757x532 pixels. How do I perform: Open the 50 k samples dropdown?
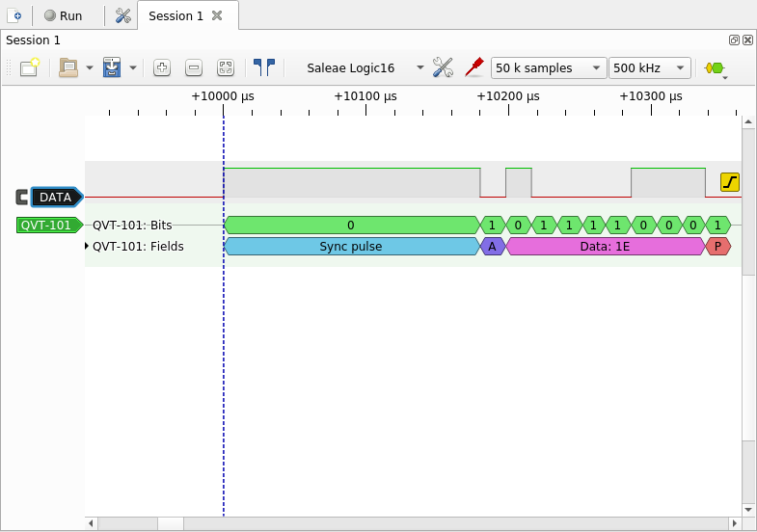coord(549,67)
